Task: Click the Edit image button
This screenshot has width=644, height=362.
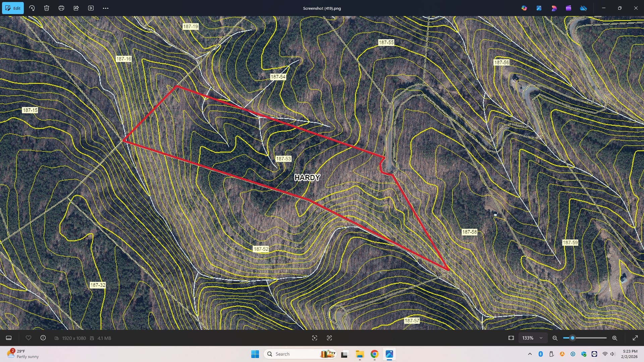Action: tap(13, 8)
